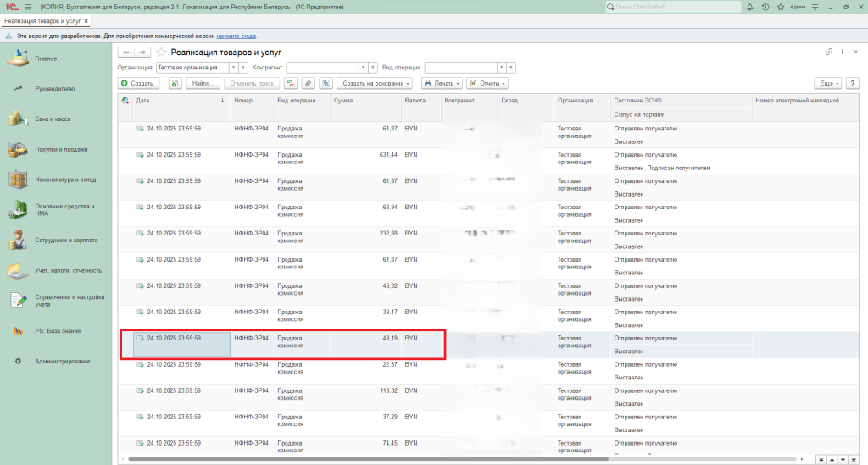The width and height of the screenshot is (868, 465).
Task: Click the Дт/Кт postings icon
Action: click(x=291, y=84)
